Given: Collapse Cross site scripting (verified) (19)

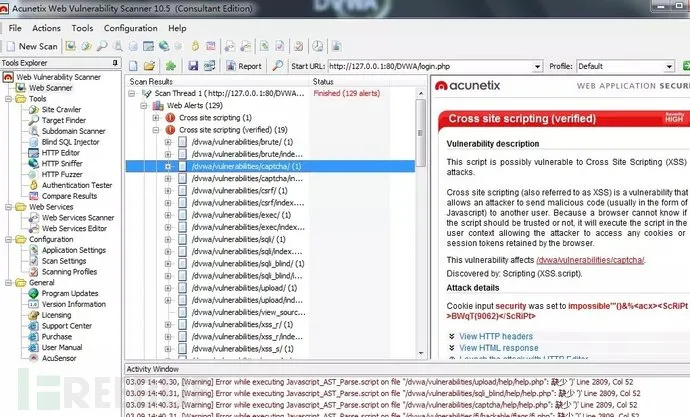Looking at the screenshot, I should (156, 130).
